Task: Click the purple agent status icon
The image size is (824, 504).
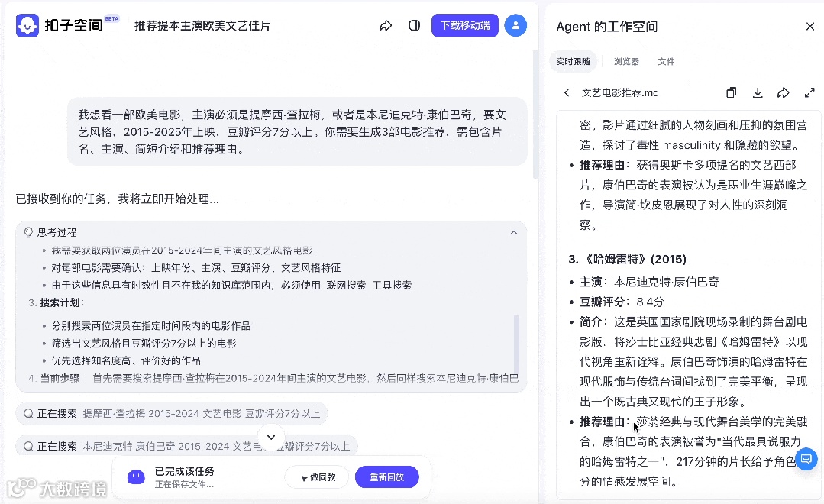Action: (136, 477)
